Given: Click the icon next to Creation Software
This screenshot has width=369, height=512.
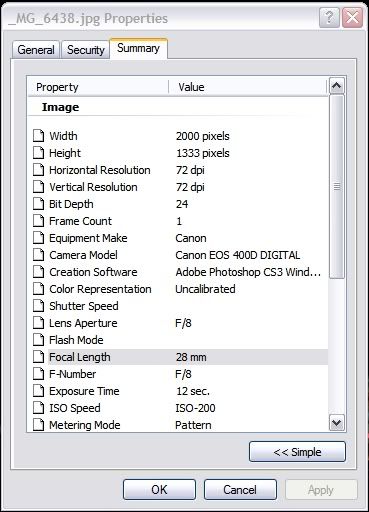Looking at the screenshot, I should pos(39,272).
